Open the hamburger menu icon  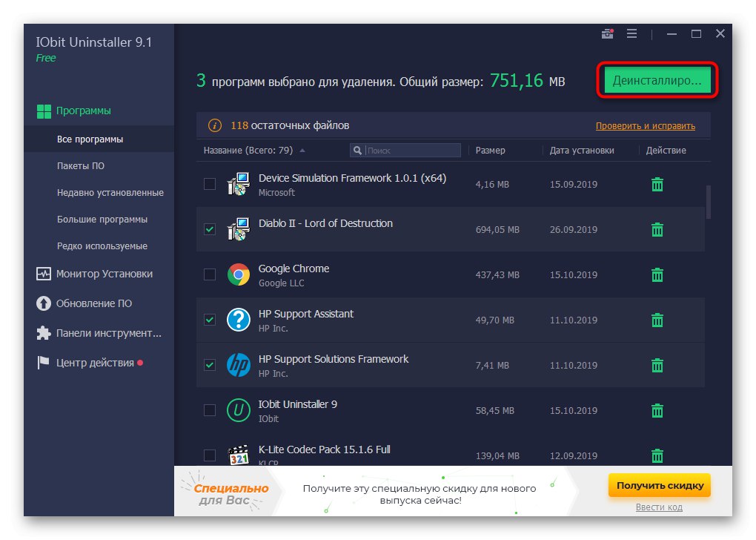(x=631, y=34)
